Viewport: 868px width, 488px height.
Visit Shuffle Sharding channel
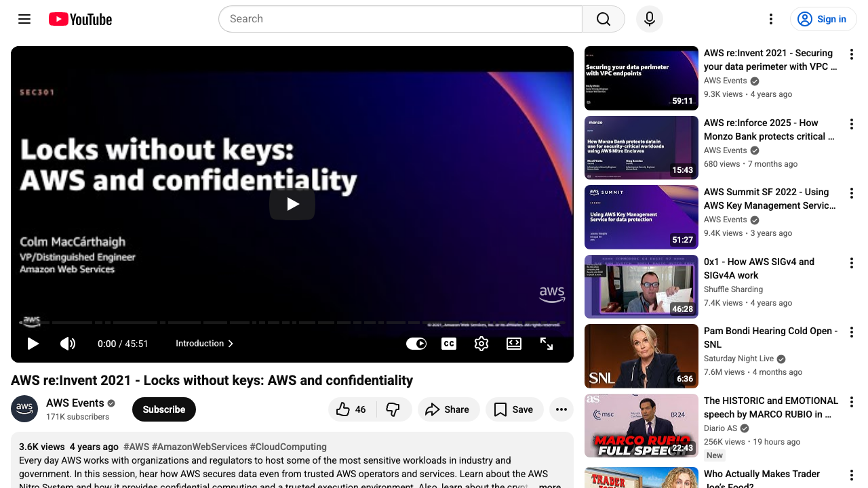point(733,289)
